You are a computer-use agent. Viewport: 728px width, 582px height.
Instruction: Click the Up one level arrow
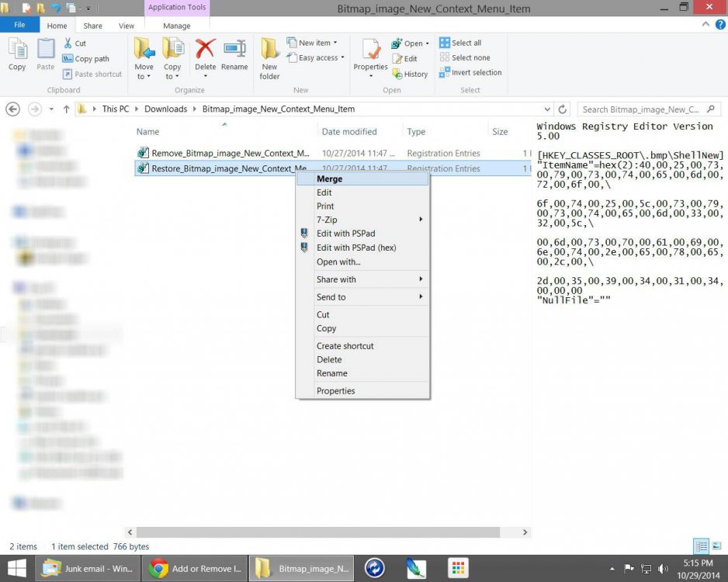67,109
